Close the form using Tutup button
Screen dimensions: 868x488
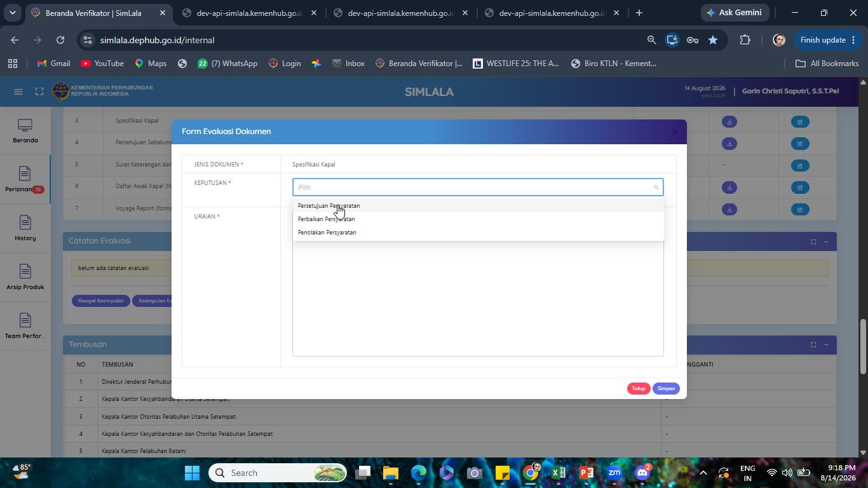coord(639,388)
